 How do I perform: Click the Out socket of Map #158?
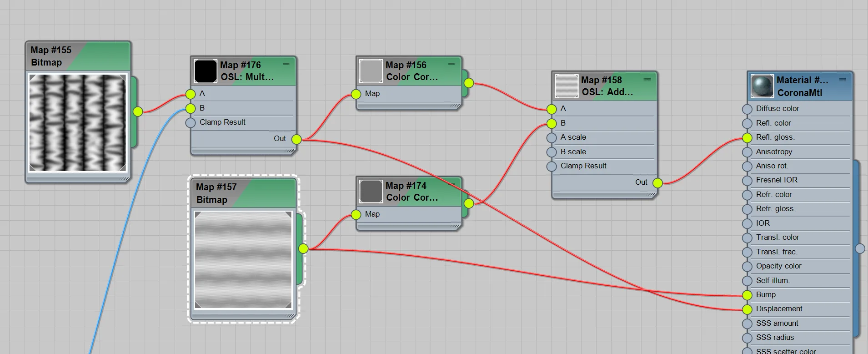pos(657,183)
